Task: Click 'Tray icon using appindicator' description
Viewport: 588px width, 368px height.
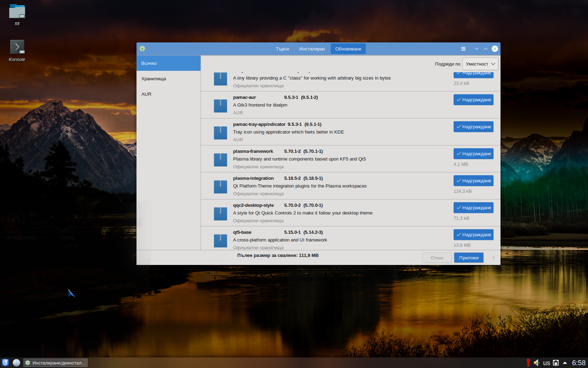Action: click(x=288, y=132)
